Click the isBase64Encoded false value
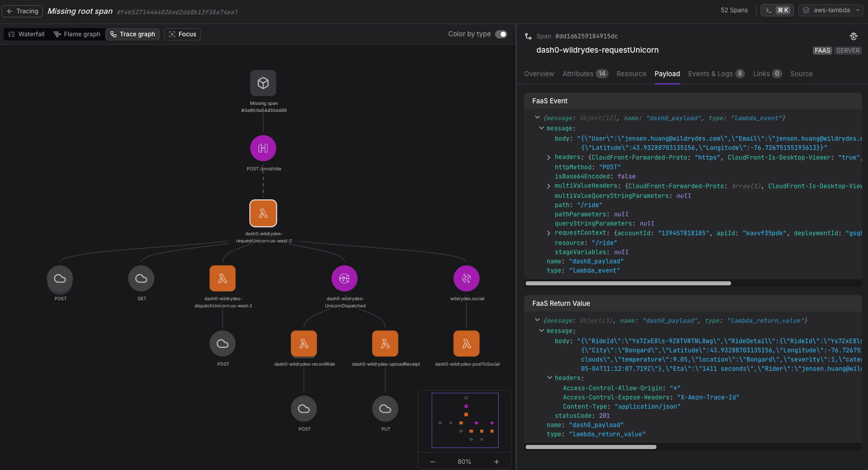 (626, 176)
